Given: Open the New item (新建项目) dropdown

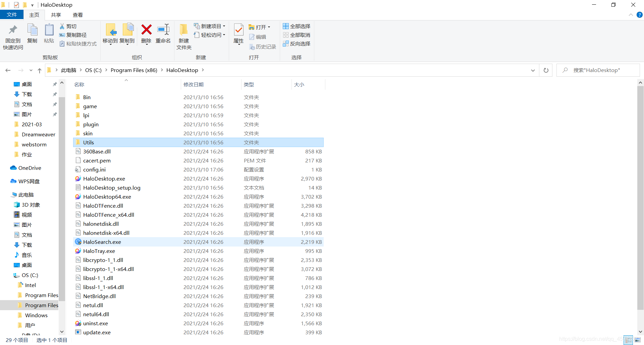Looking at the screenshot, I should point(210,26).
